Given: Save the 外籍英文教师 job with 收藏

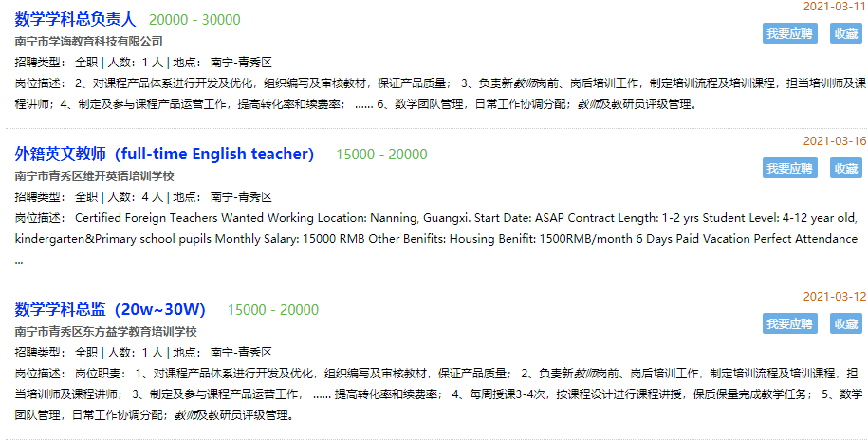Looking at the screenshot, I should pyautogui.click(x=845, y=168).
